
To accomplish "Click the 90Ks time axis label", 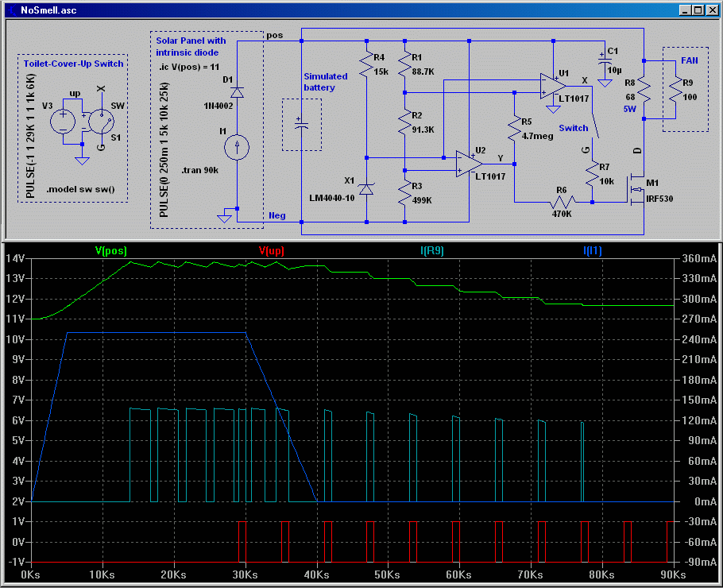I will 673,574.
